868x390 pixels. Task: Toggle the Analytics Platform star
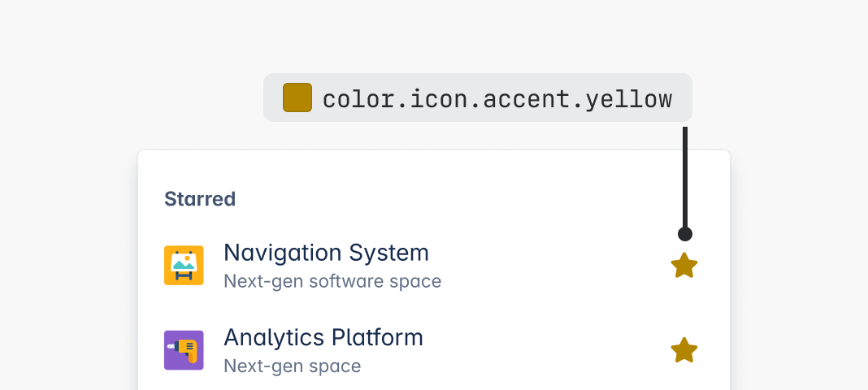click(684, 350)
